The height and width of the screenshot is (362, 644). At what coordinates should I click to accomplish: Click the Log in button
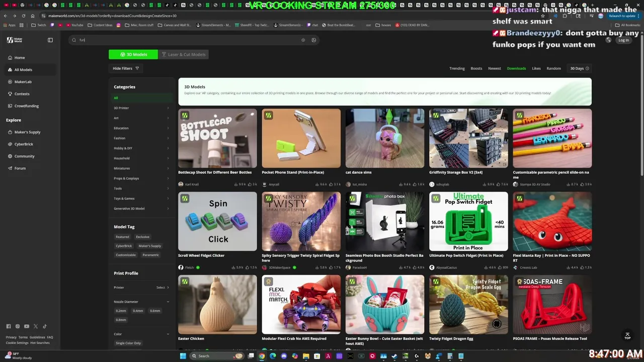[x=623, y=40]
